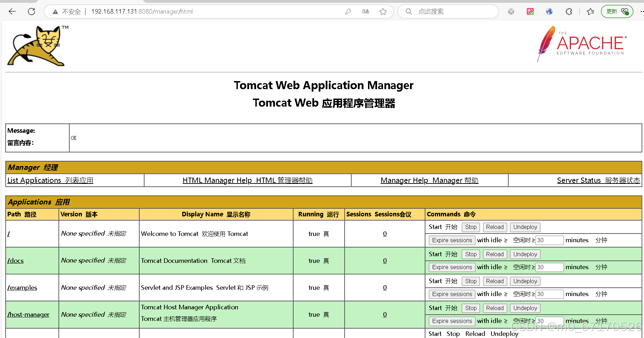Go back with browser back arrow

[12, 12]
